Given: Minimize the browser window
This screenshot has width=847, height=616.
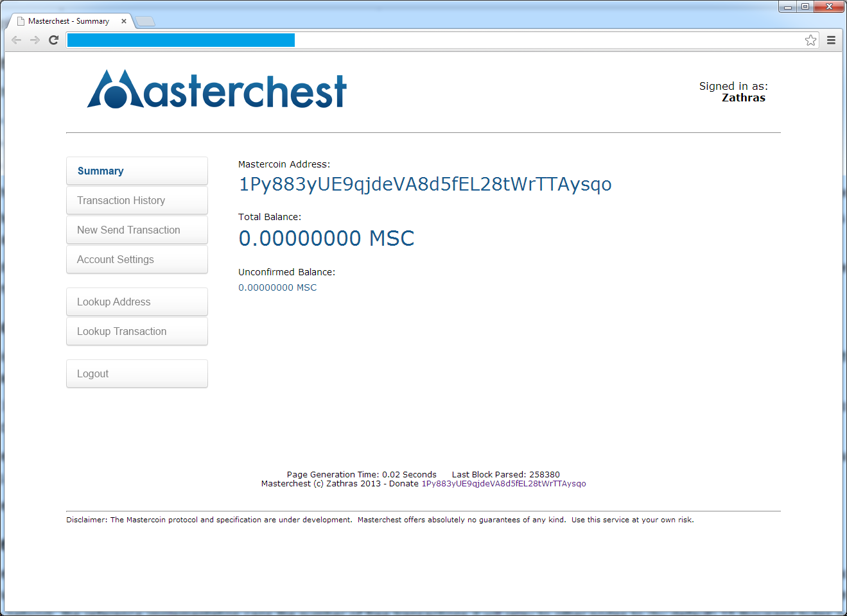Looking at the screenshot, I should pos(788,7).
